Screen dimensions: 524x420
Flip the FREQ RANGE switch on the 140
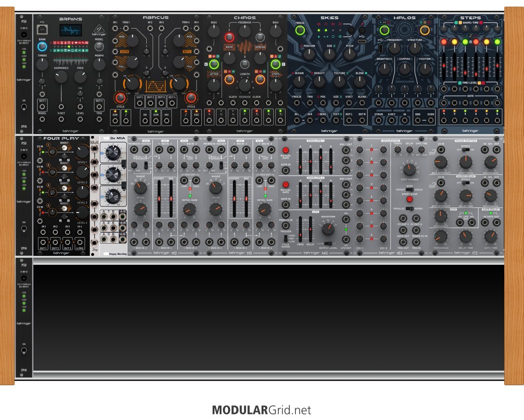tap(286, 238)
